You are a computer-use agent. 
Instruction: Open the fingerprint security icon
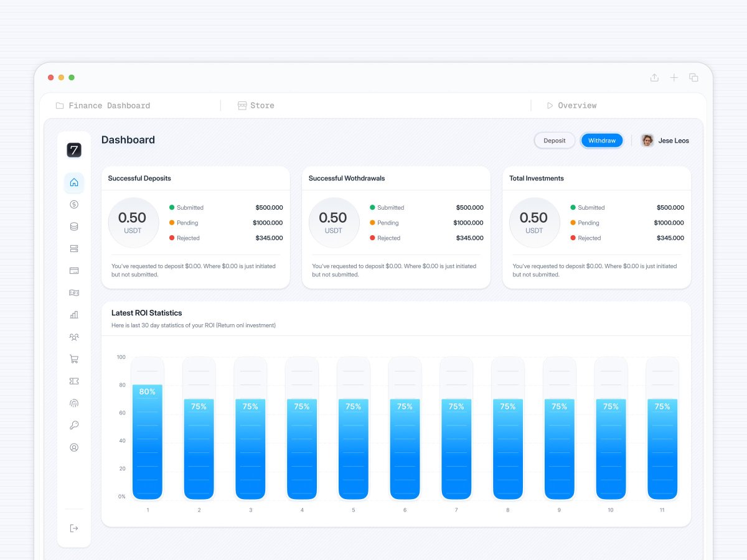click(74, 403)
